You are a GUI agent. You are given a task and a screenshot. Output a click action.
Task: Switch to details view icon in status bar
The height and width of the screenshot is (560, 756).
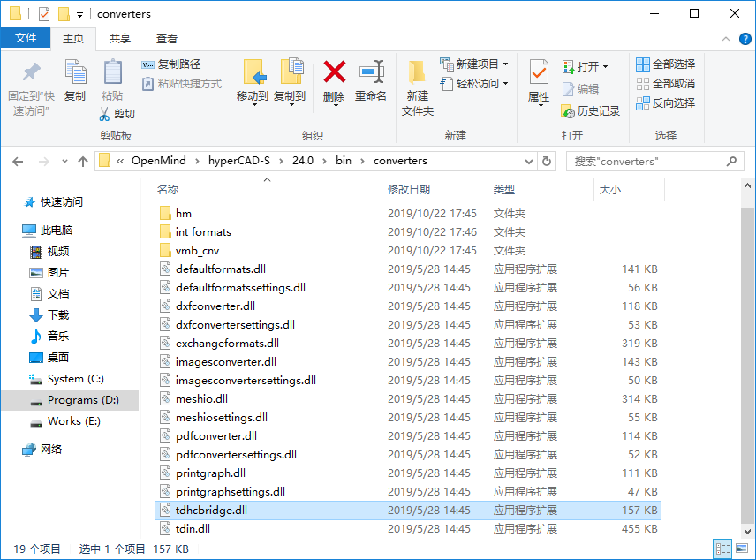(722, 549)
